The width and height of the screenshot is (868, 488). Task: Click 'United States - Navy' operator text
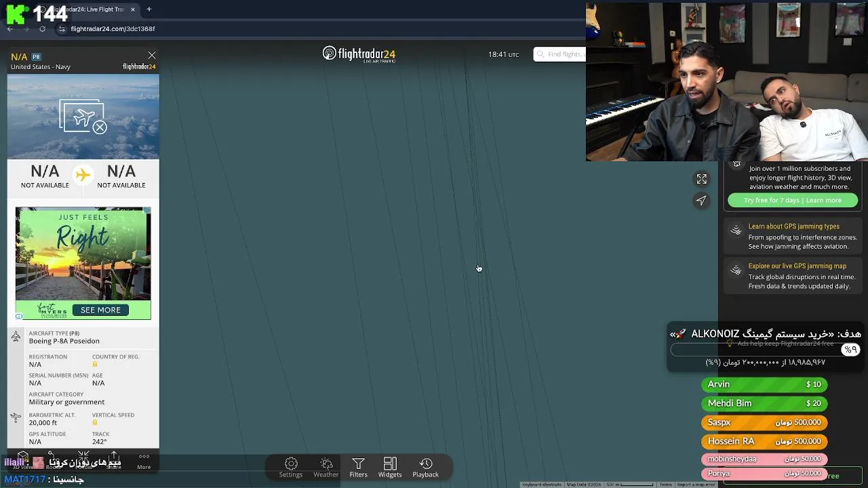(x=40, y=67)
